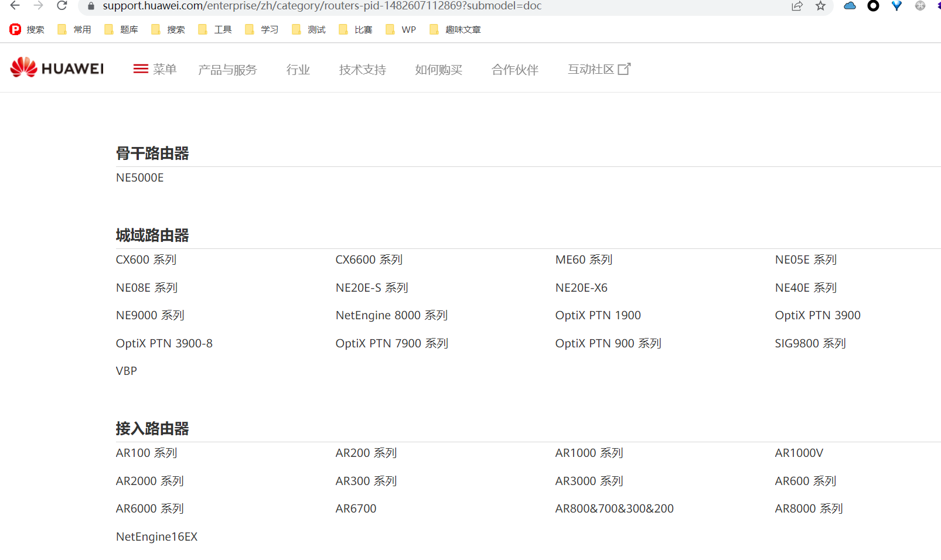The width and height of the screenshot is (941, 560).
Task: Open the 趣味文章 bookmark folder
Action: point(455,29)
